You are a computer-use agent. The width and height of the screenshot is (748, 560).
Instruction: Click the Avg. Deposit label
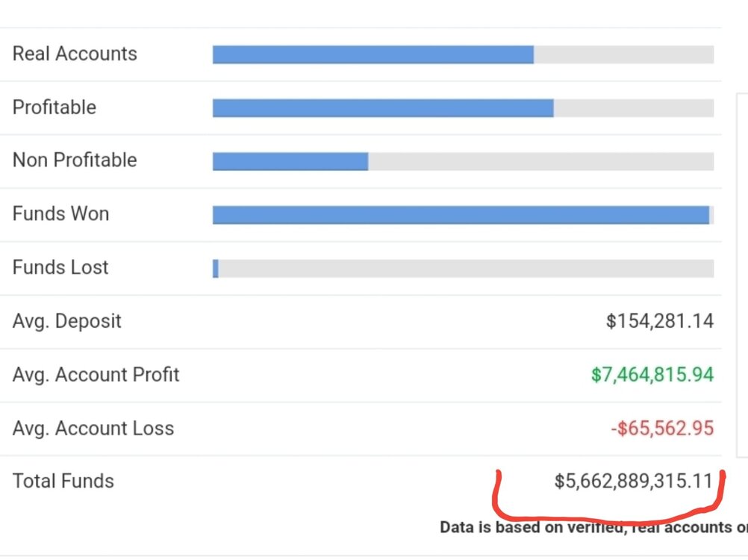click(x=66, y=321)
